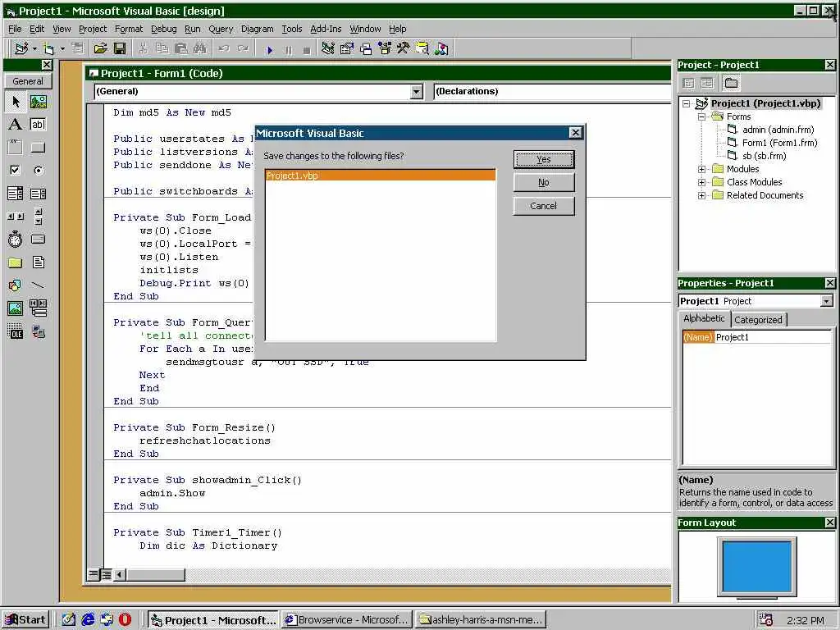Select the PictureBox control tool

tap(38, 101)
